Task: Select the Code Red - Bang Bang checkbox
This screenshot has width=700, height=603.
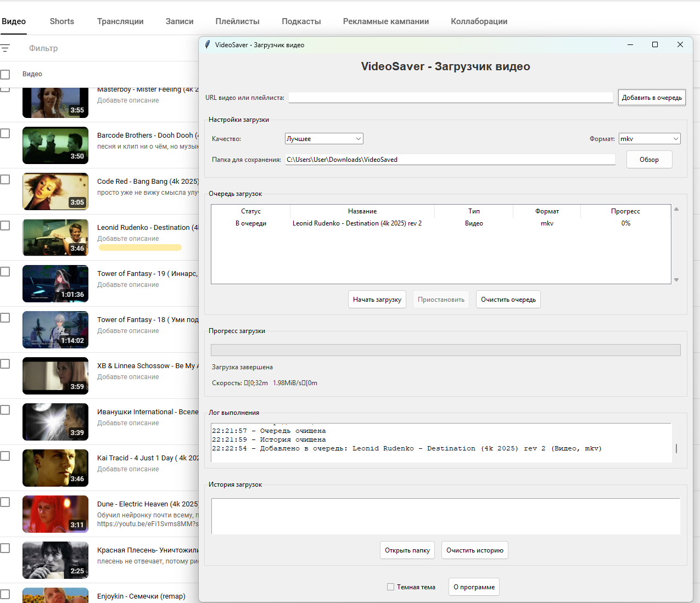Action: click(x=5, y=179)
